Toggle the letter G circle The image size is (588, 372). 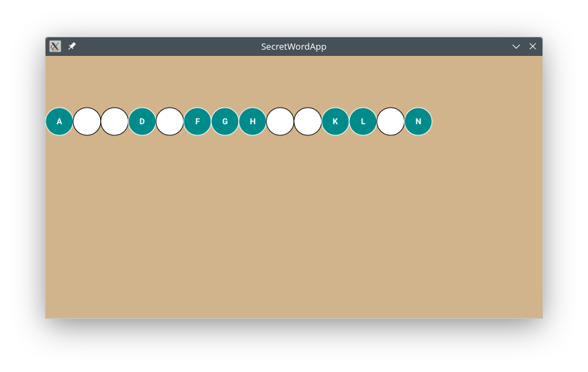pyautogui.click(x=225, y=121)
